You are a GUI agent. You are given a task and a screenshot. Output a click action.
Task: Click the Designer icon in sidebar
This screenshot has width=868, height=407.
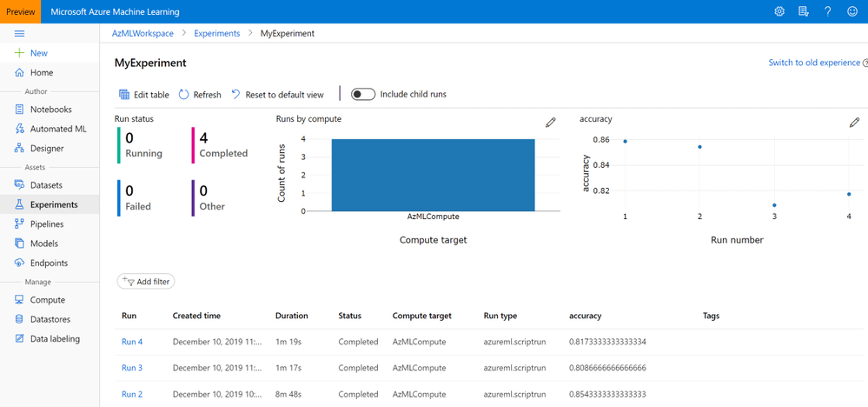pos(19,149)
